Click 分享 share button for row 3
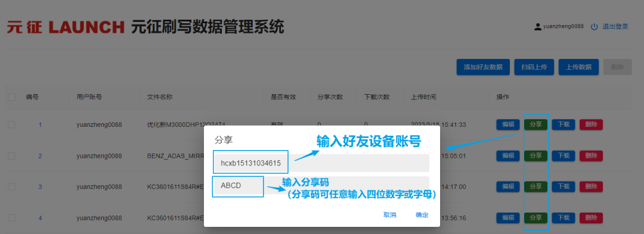Image resolution: width=644 pixels, height=234 pixels. [535, 187]
